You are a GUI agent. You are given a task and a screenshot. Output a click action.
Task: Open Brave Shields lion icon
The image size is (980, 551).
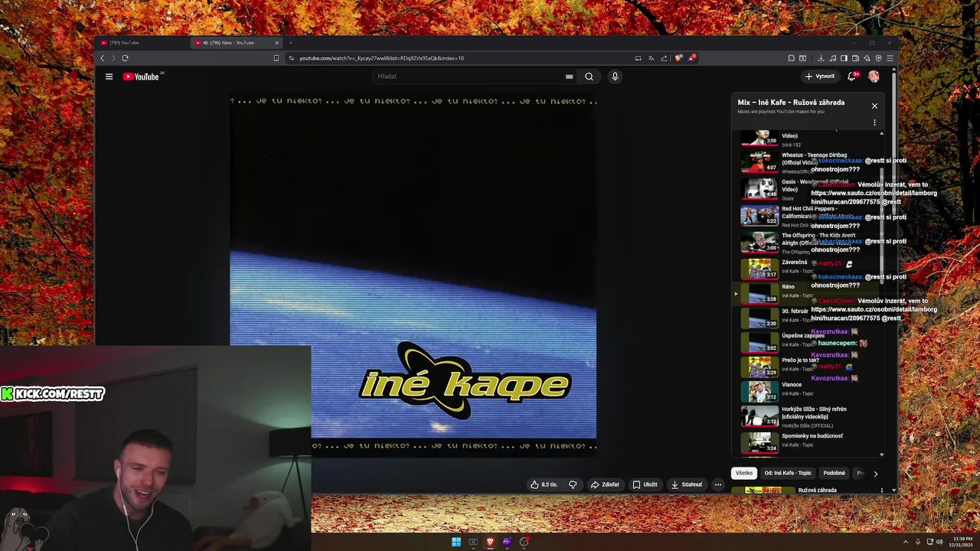[x=678, y=58]
